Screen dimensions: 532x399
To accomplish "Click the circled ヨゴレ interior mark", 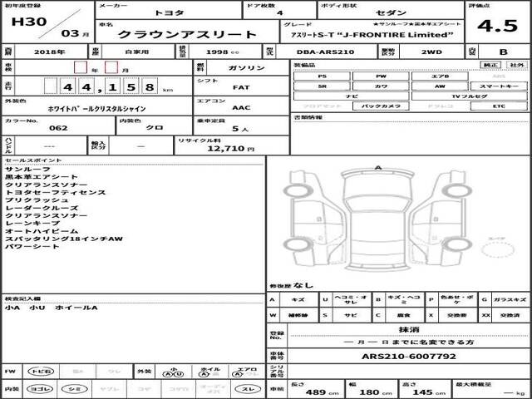I will click(x=39, y=389).
